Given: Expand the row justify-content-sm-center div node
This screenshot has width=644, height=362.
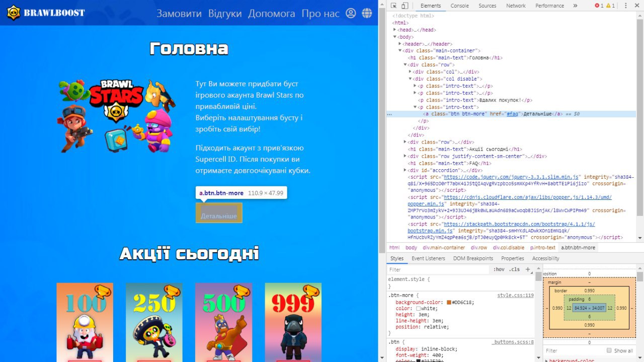Looking at the screenshot, I should point(405,156).
